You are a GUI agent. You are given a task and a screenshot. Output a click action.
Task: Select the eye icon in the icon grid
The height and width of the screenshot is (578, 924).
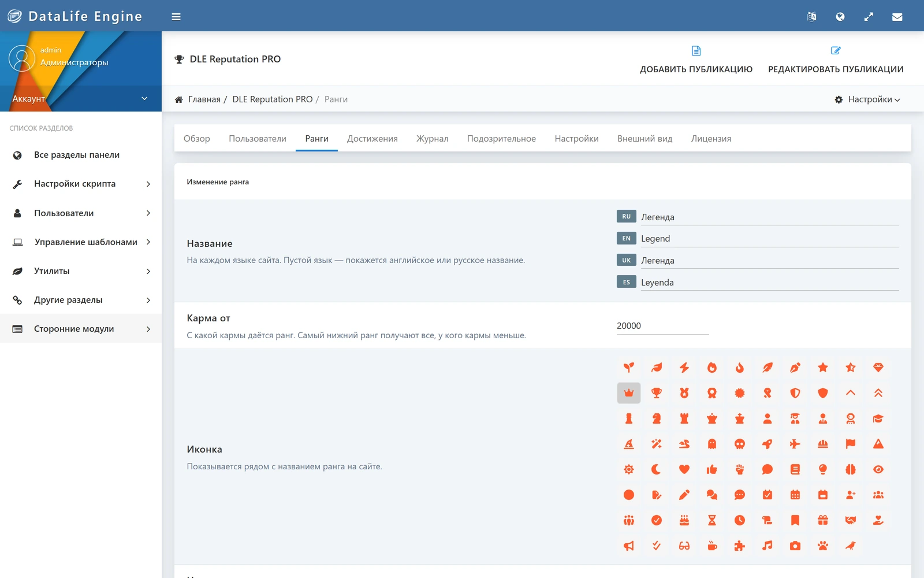[x=878, y=469]
